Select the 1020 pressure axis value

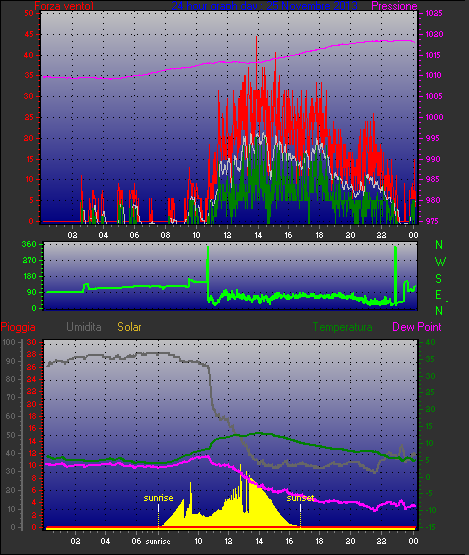[434, 34]
